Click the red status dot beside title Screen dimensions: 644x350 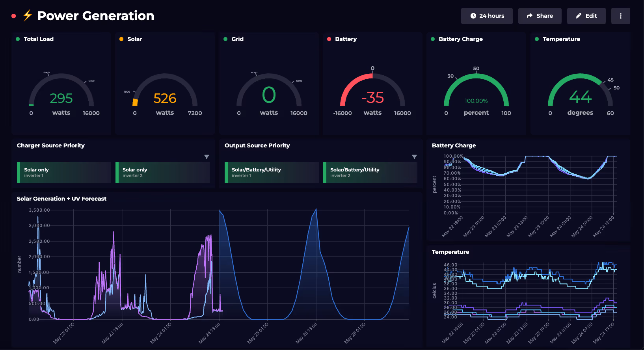pos(14,16)
